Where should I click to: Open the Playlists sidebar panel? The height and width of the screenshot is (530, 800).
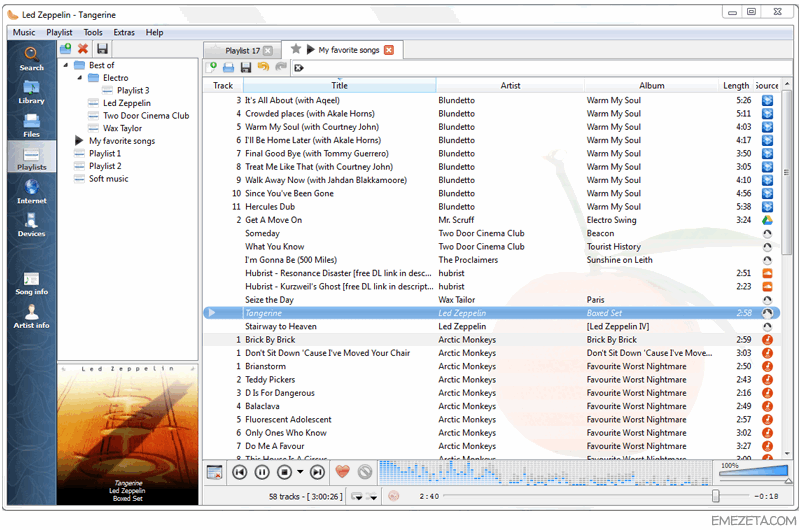coord(31,159)
